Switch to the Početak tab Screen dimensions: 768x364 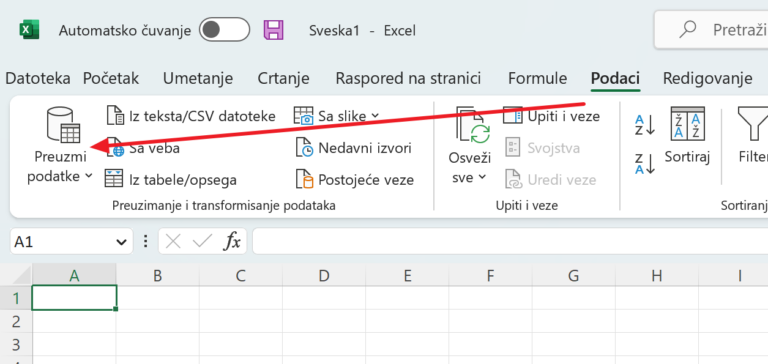pyautogui.click(x=111, y=78)
